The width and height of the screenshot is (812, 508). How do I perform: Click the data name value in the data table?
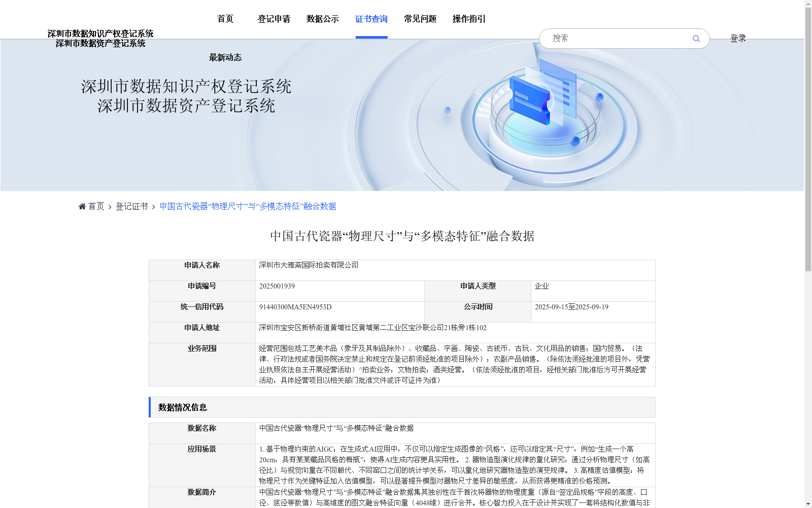tap(336, 428)
